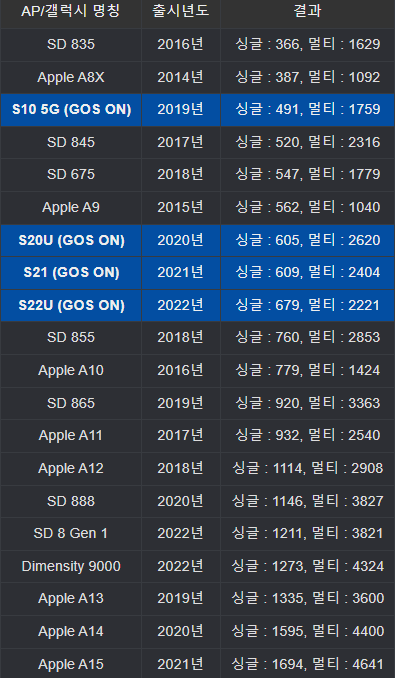This screenshot has height=678, width=395.
Task: Click the year cell in SD 835 row
Action: click(181, 45)
